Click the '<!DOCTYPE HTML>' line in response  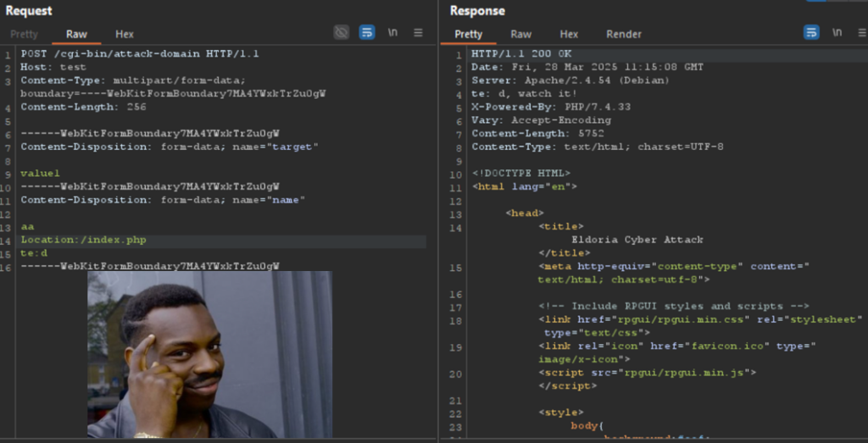[x=521, y=174]
